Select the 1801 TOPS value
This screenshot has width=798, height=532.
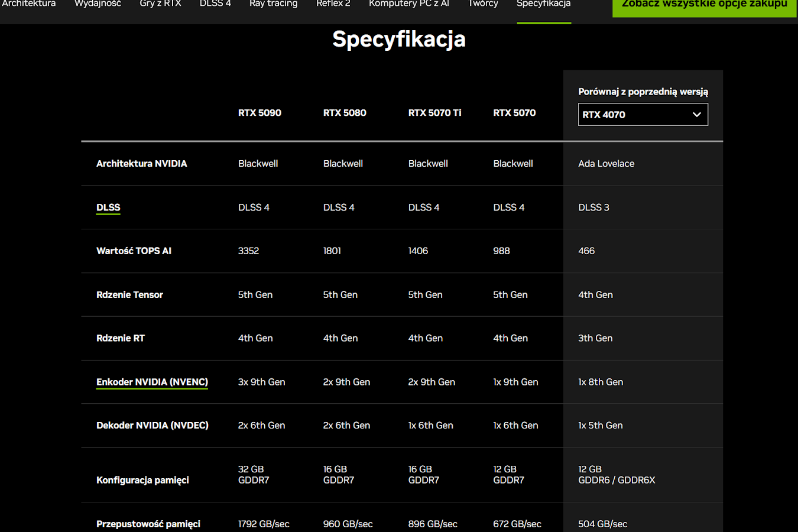332,251
